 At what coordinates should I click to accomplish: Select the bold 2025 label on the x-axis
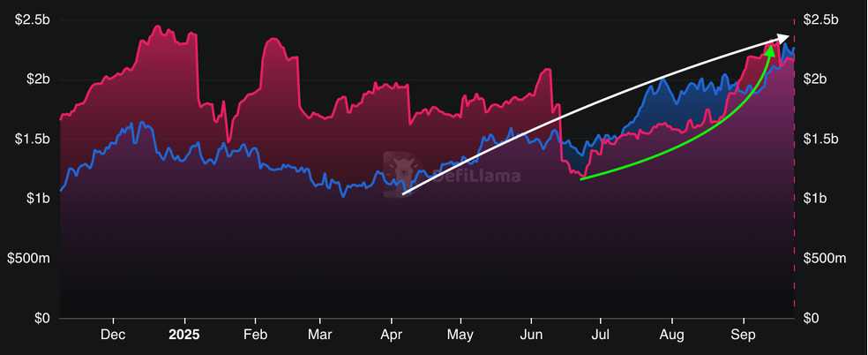[183, 335]
